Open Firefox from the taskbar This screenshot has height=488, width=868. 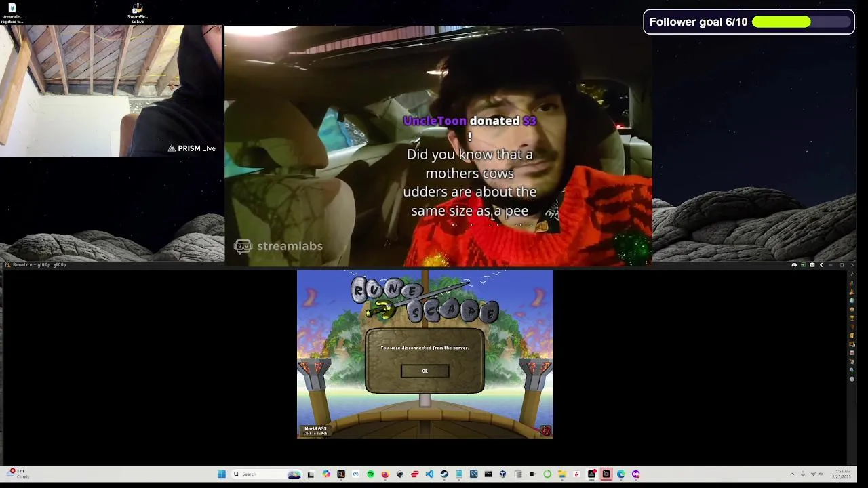click(385, 474)
